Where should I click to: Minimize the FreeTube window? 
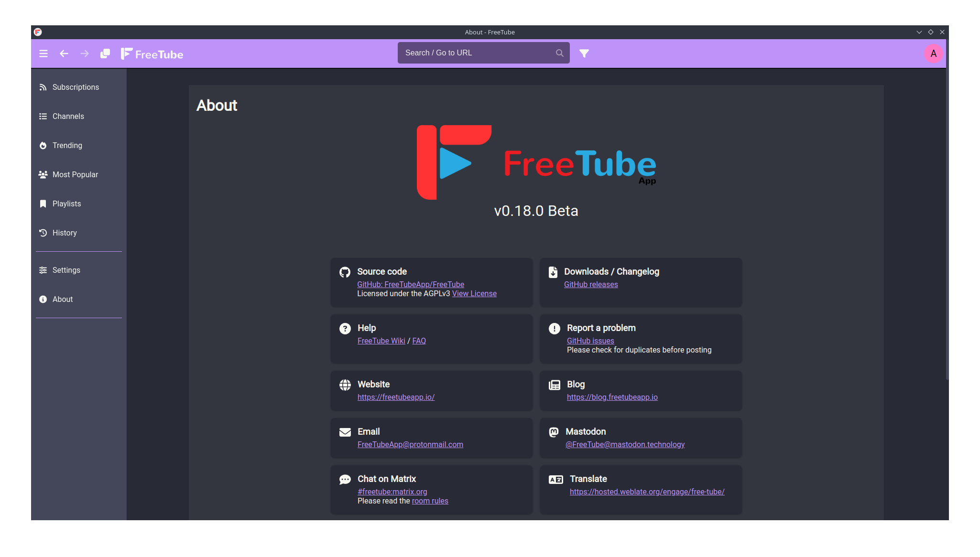[919, 32]
